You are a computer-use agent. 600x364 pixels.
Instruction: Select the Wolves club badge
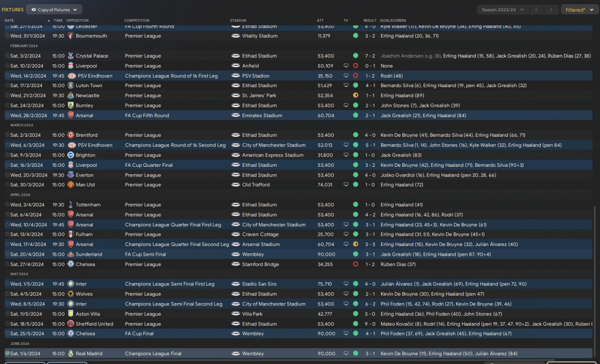[x=71, y=294]
